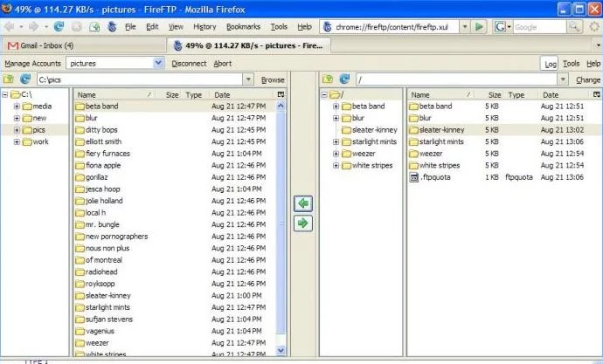Click Manage Accounts in FireFTP
The image size is (603, 364).
click(32, 64)
